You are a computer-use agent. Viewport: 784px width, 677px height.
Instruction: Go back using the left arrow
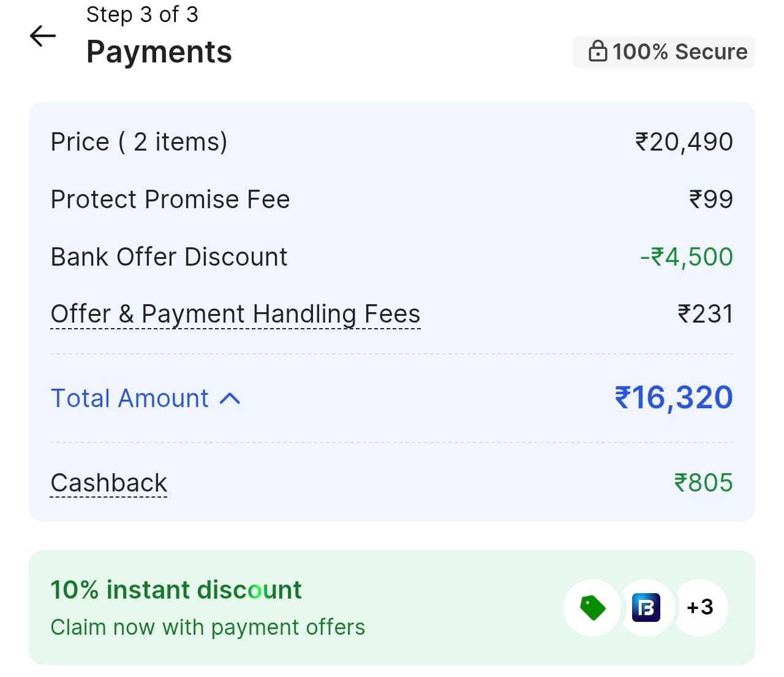coord(43,36)
